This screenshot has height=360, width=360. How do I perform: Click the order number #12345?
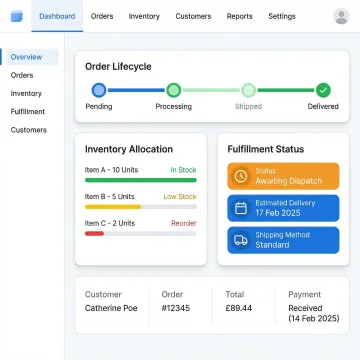coord(176,308)
